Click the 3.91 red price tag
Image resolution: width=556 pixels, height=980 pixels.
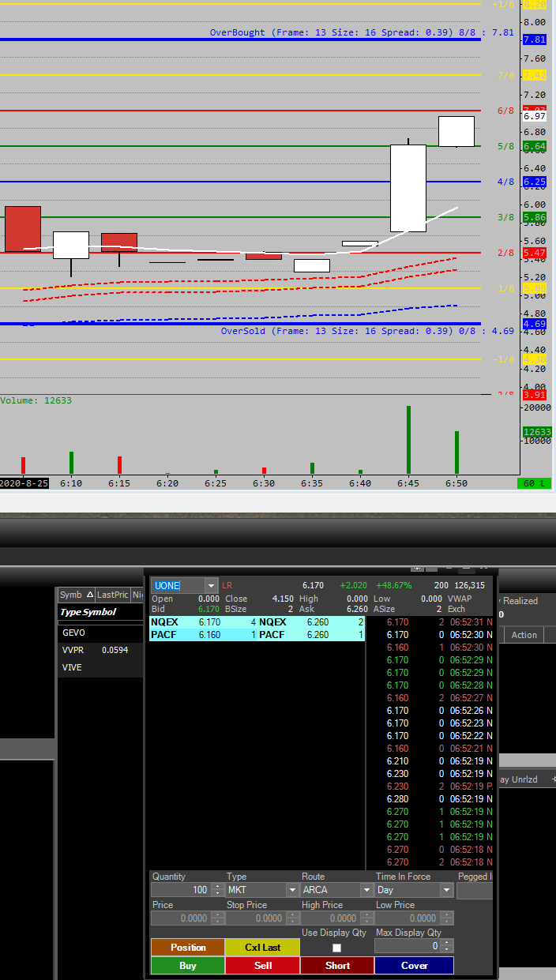coord(535,395)
